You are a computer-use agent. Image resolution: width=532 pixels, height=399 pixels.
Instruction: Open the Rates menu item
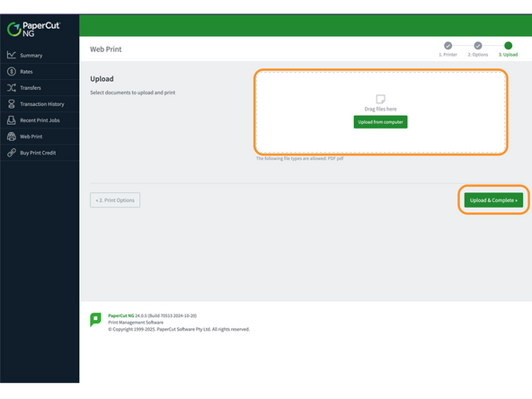(x=40, y=71)
